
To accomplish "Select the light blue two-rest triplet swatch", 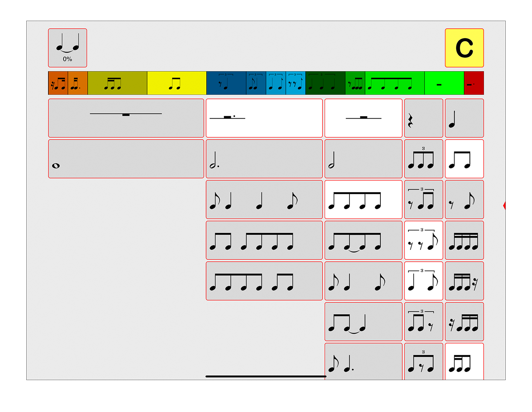I will [296, 83].
